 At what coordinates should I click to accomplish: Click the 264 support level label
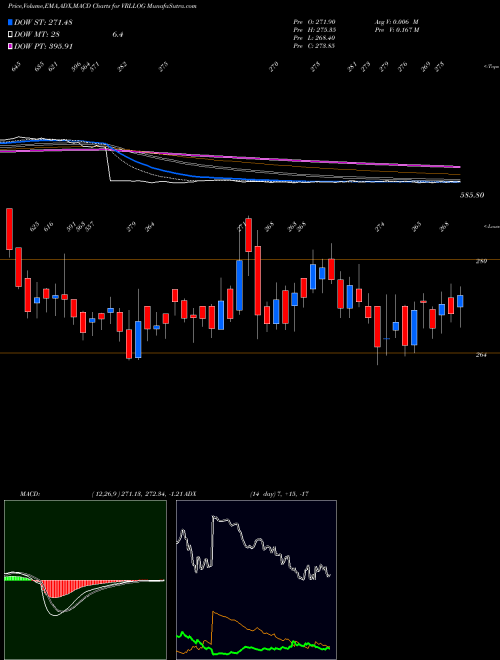tap(481, 355)
